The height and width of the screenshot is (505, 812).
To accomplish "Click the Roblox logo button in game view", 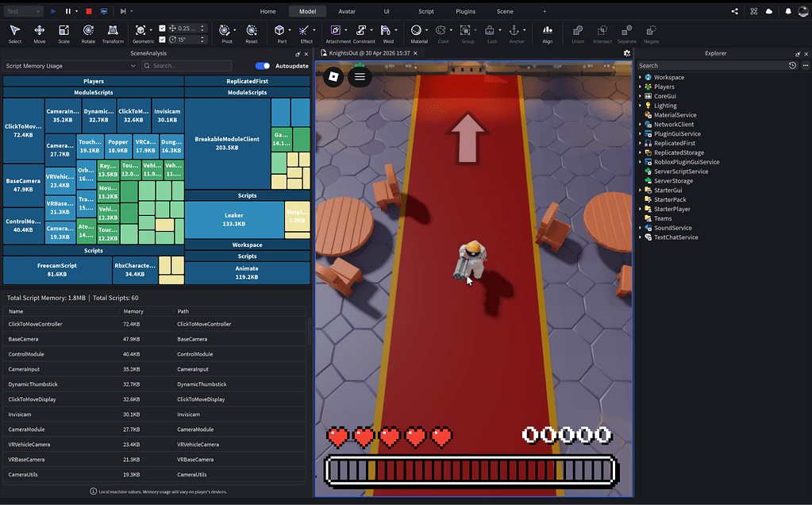I will pos(334,77).
